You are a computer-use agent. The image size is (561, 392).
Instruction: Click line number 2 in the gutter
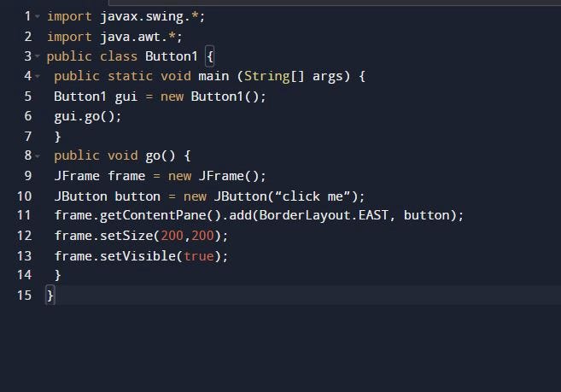(28, 37)
